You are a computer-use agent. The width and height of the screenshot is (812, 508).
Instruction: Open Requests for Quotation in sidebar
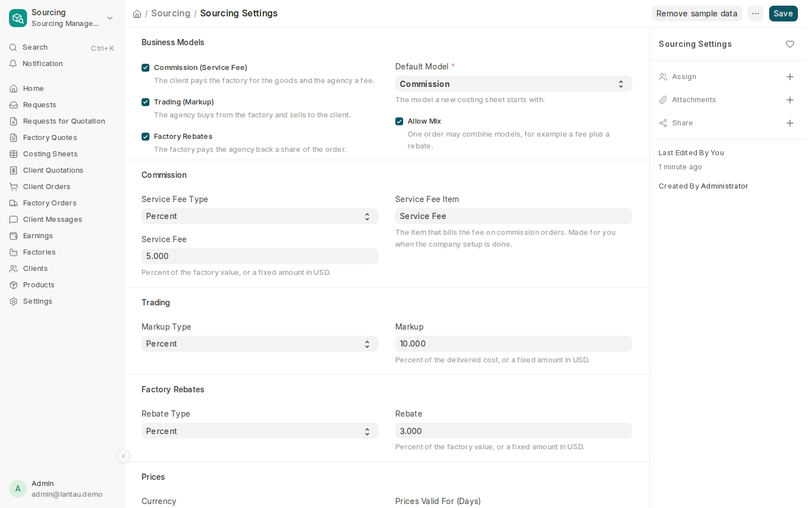tap(62, 121)
